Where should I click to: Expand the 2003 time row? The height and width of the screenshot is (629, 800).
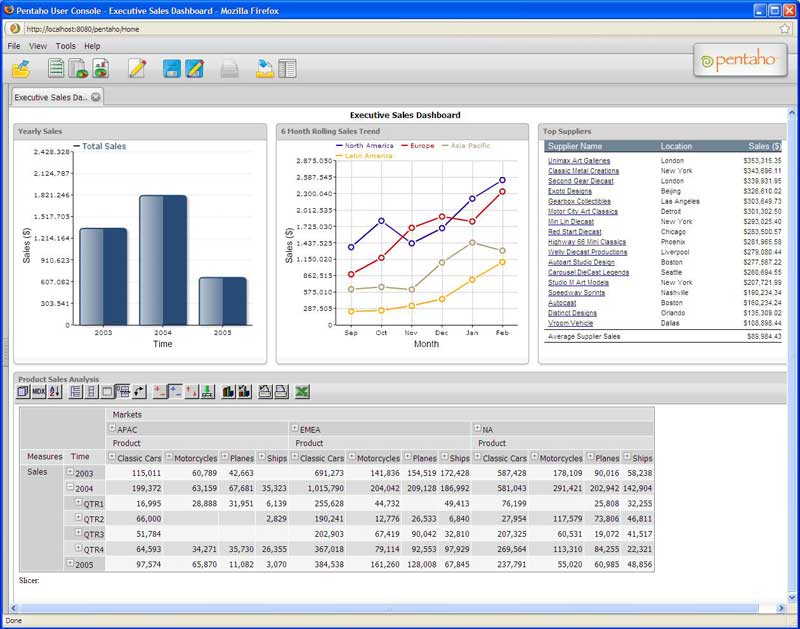(x=70, y=472)
